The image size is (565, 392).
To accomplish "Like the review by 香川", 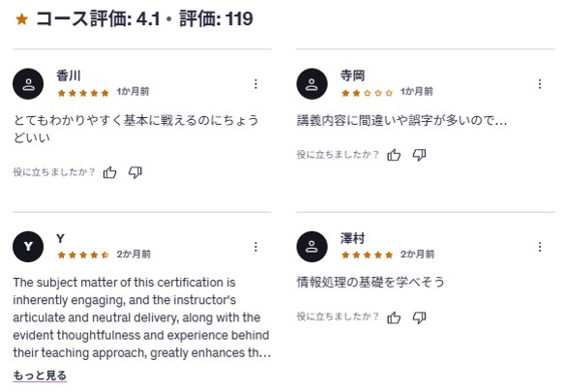I will (110, 172).
